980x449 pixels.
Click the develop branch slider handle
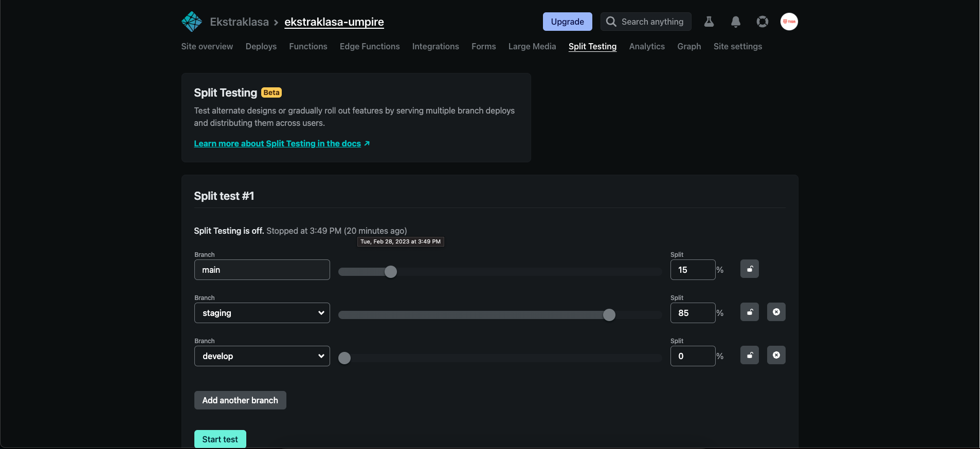click(344, 358)
